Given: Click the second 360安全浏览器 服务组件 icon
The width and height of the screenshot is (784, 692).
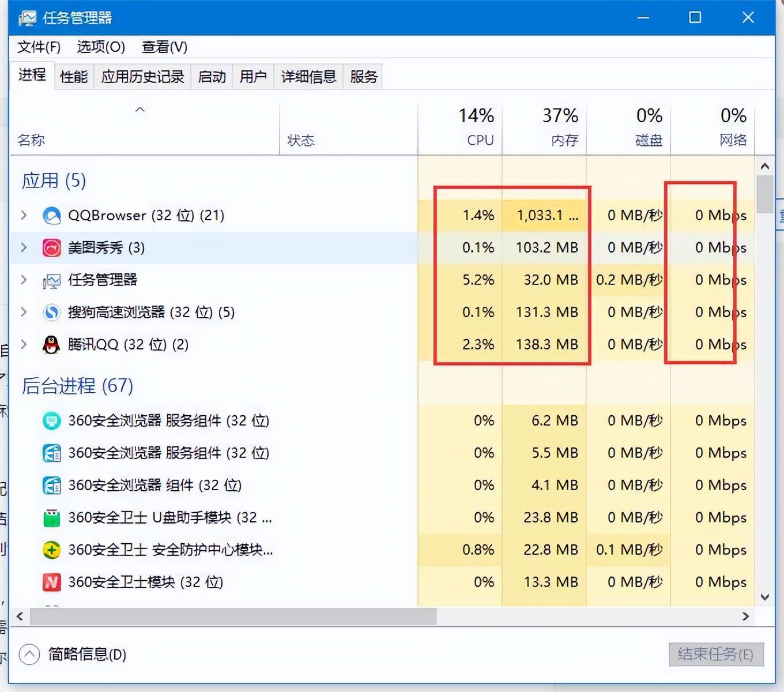Looking at the screenshot, I should point(51,453).
